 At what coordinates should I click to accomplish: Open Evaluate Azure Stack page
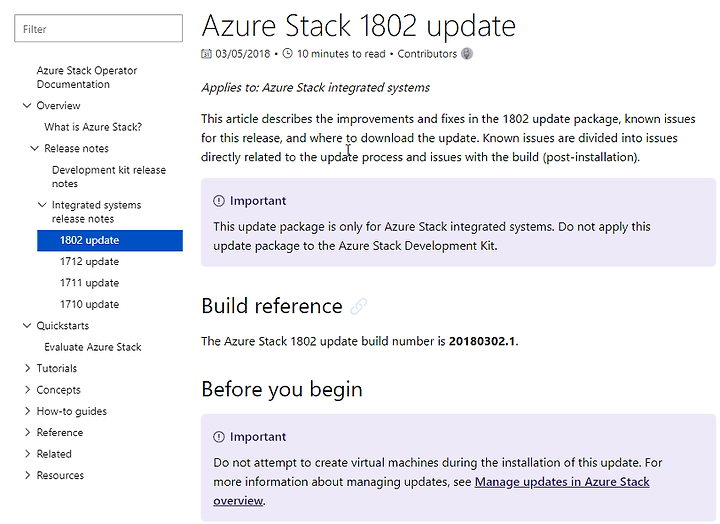pos(93,347)
